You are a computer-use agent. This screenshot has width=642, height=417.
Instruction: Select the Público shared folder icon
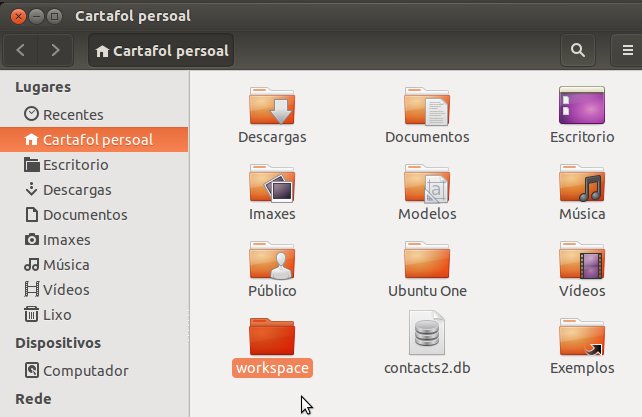point(272,260)
